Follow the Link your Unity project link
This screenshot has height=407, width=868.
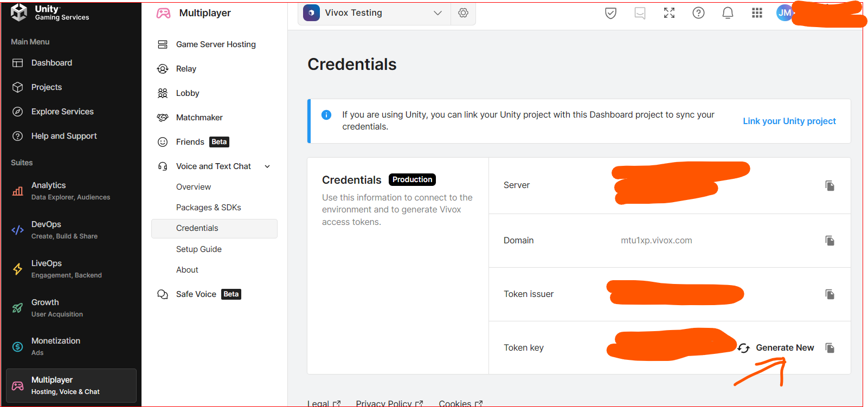pos(789,121)
